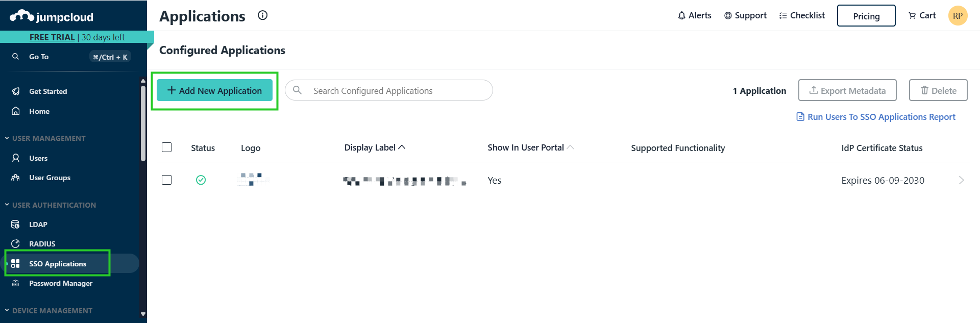Click the search magnifier in Configured Applications field

coord(297,90)
